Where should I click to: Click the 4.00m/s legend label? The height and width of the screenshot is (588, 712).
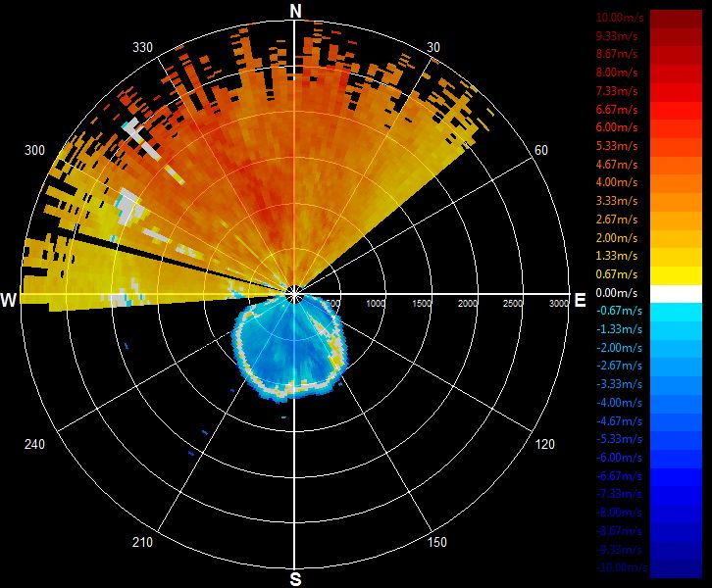(617, 182)
